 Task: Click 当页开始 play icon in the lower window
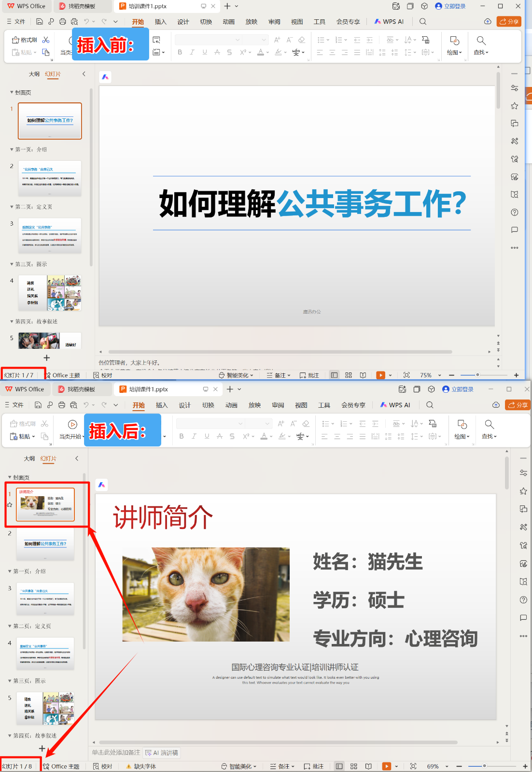point(72,425)
